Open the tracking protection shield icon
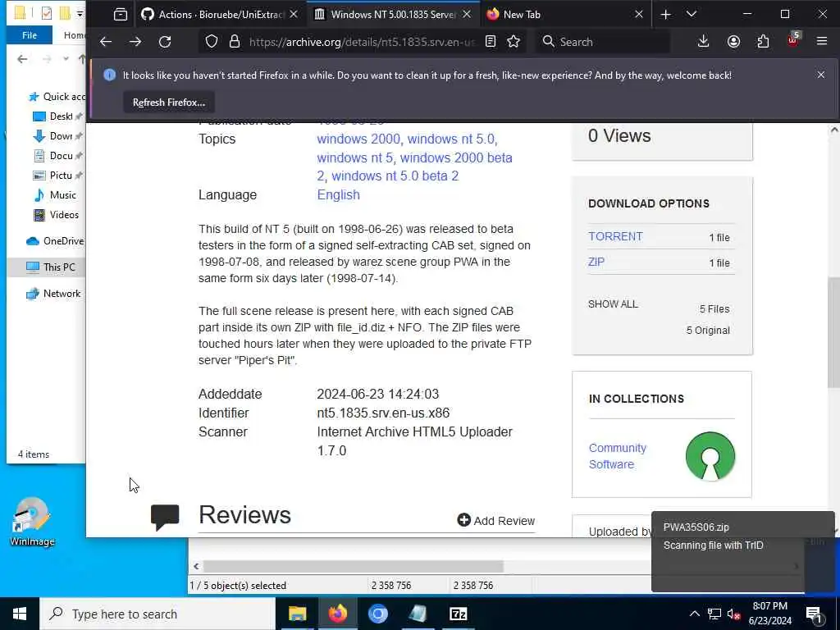Image resolution: width=840 pixels, height=630 pixels. click(212, 42)
